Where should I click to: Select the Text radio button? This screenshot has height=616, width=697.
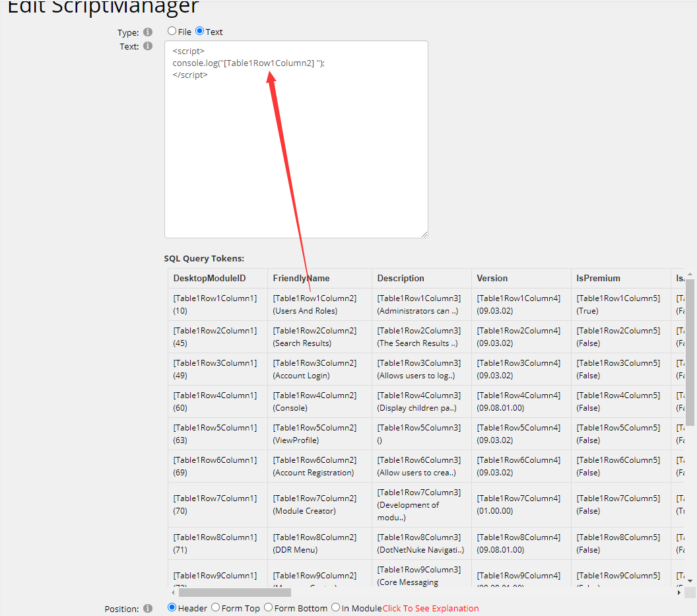(x=199, y=31)
